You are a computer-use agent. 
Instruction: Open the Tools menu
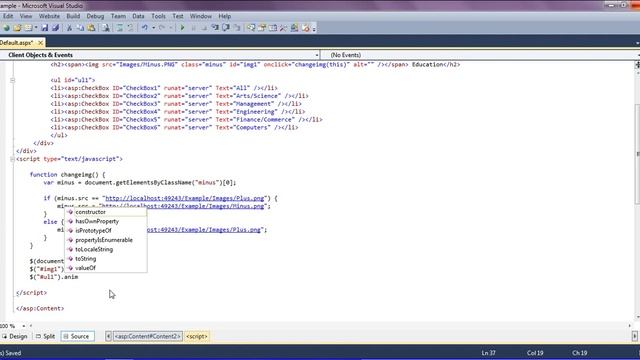(158, 16)
